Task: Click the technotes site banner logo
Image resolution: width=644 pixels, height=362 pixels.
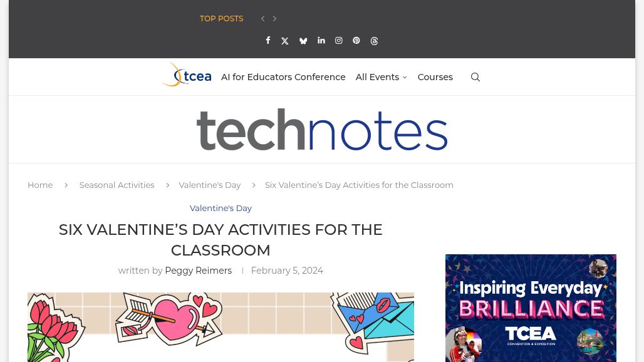Action: tap(322, 130)
